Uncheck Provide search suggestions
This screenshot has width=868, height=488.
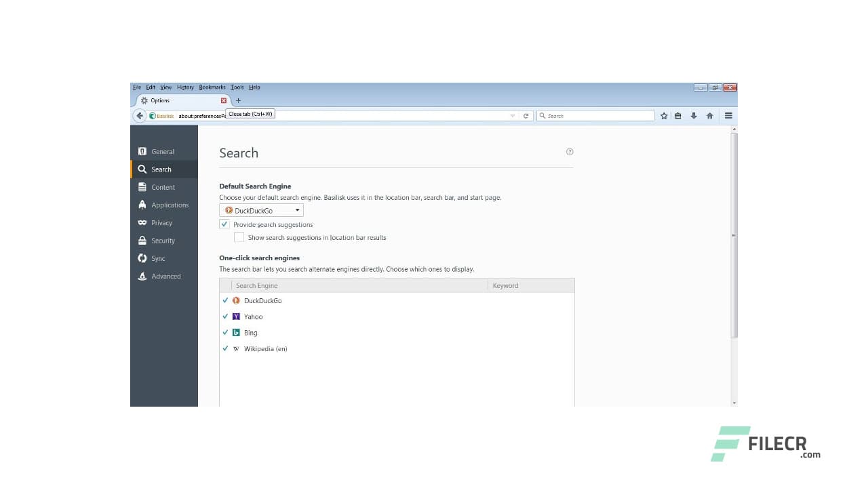224,224
